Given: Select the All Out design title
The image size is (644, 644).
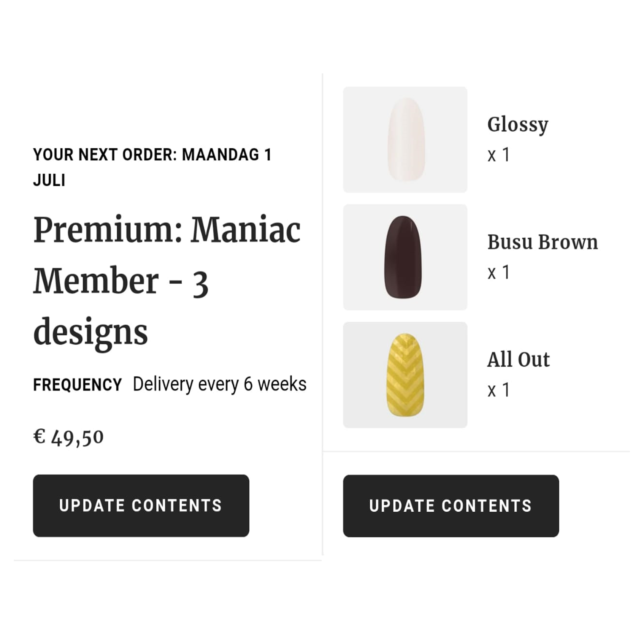Looking at the screenshot, I should coord(518,359).
